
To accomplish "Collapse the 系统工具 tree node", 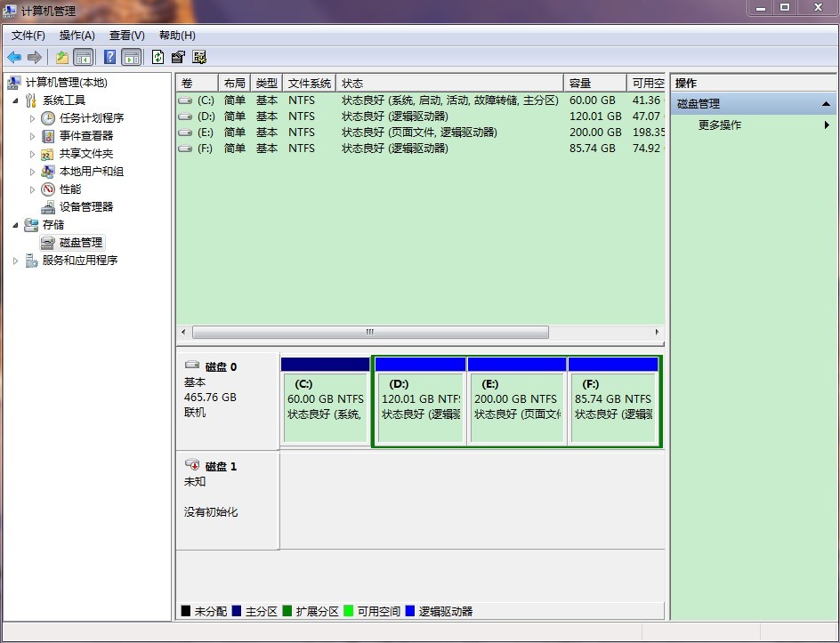I will (15, 100).
